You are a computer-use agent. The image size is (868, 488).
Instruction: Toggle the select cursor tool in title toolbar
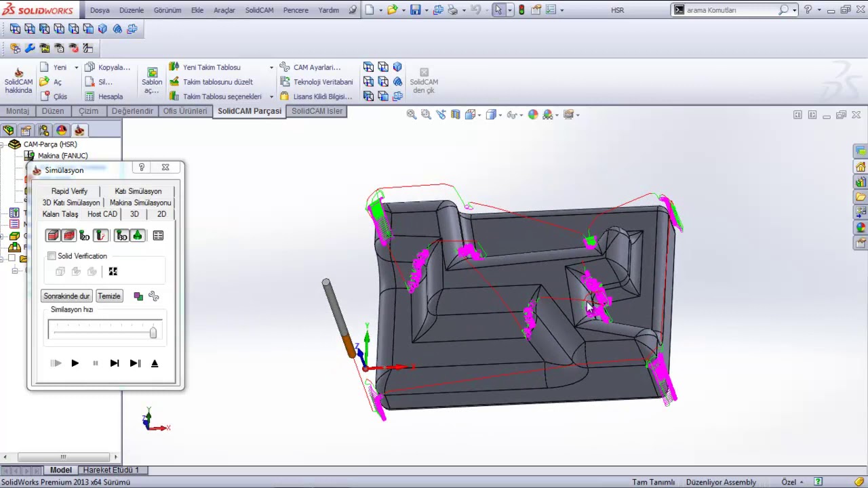[498, 10]
